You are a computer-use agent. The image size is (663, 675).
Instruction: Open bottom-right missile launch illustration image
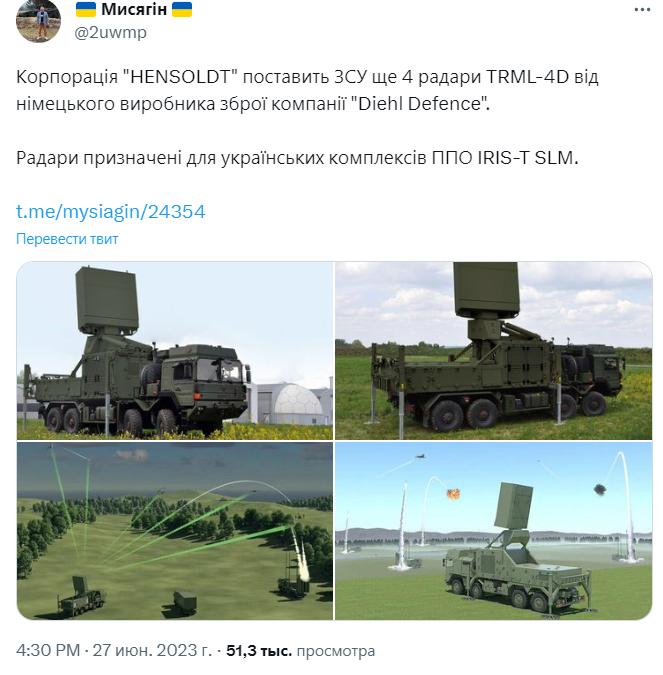tap(494, 531)
